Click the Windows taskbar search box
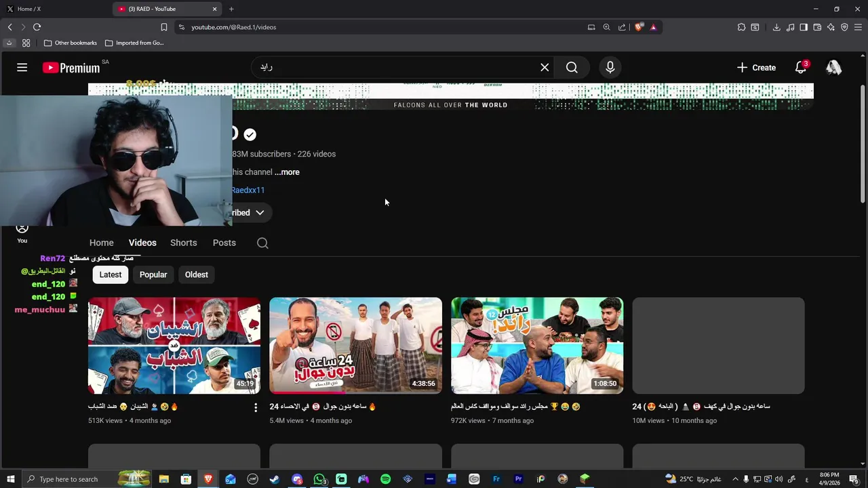This screenshot has height=488, width=868. point(86,479)
